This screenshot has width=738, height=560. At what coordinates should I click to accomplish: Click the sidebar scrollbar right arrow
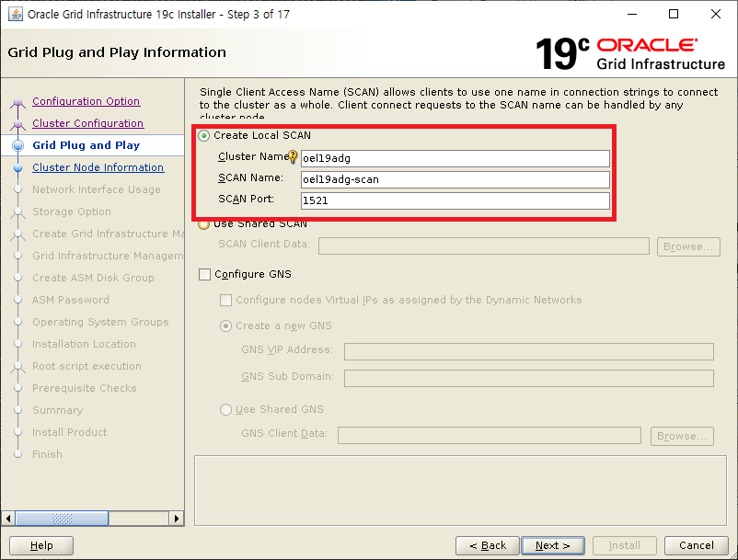tap(176, 519)
